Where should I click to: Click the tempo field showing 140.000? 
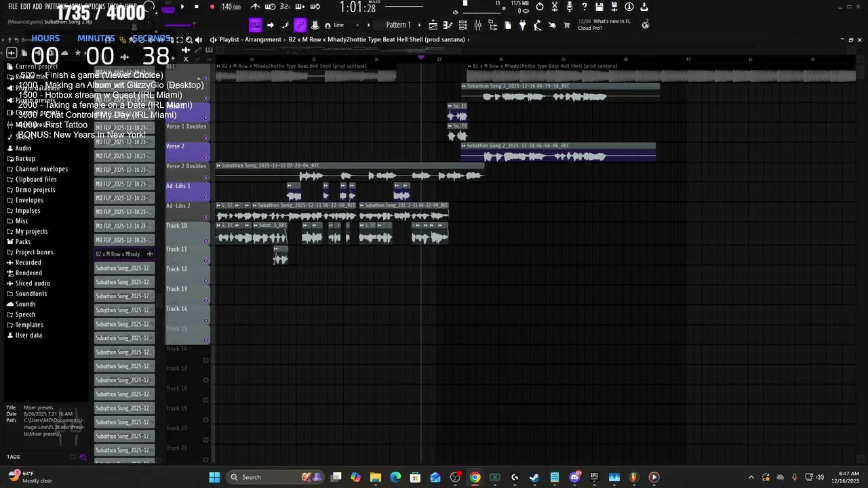point(231,7)
